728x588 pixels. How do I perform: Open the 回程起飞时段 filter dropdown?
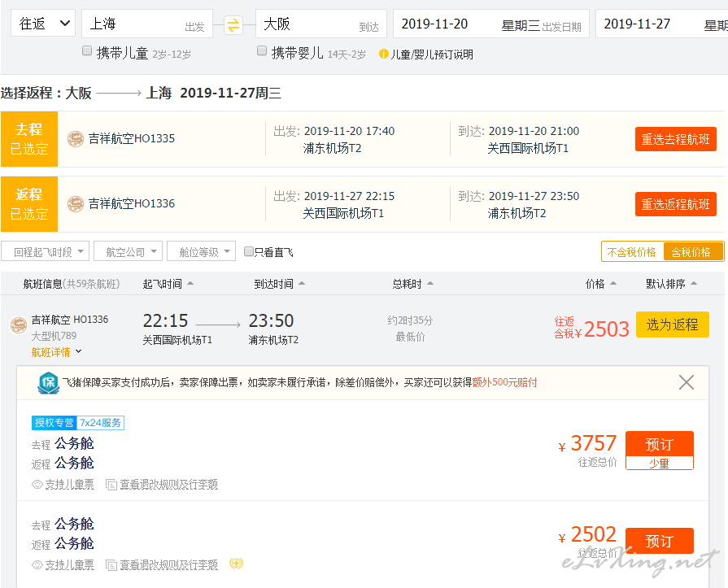45,251
